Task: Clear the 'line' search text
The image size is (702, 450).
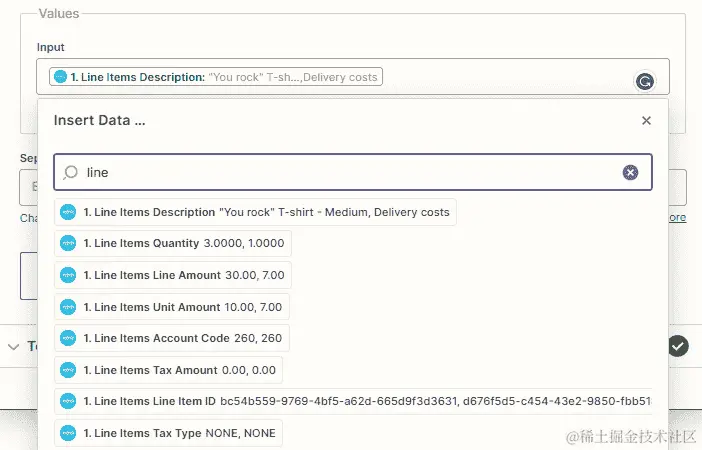Action: 630,172
